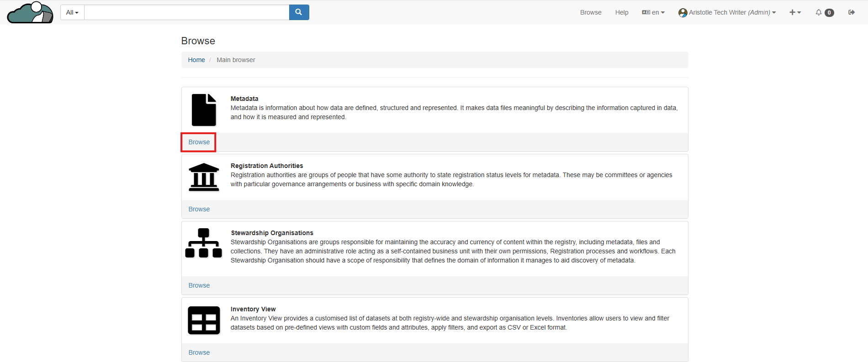Open notifications bell icon
Screen dimensions: 868x362
tap(819, 12)
